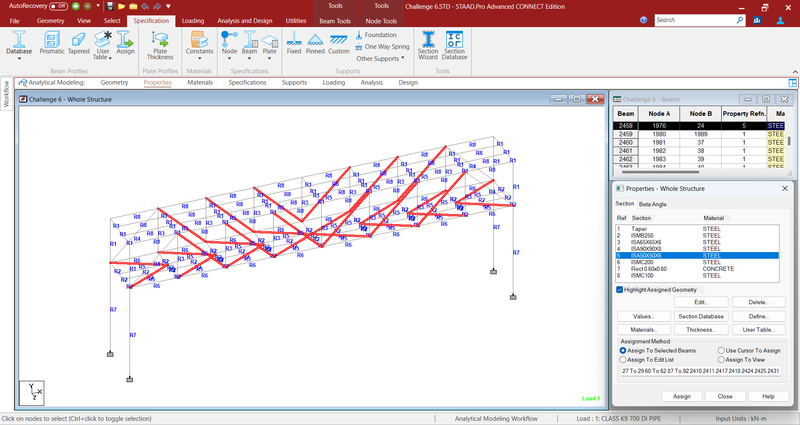Image resolution: width=800 pixels, height=425 pixels.
Task: Click the Open file folder icon
Action: click(x=121, y=7)
